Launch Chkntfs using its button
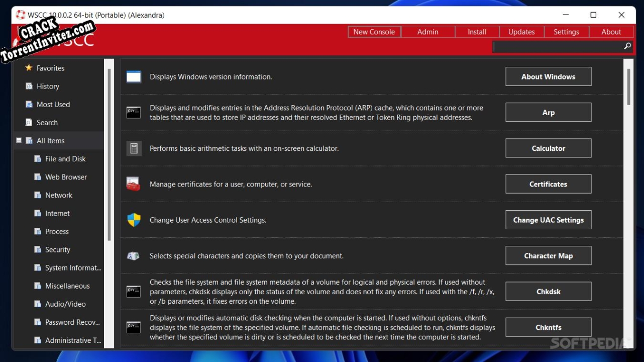The height and width of the screenshot is (362, 644). pyautogui.click(x=548, y=327)
